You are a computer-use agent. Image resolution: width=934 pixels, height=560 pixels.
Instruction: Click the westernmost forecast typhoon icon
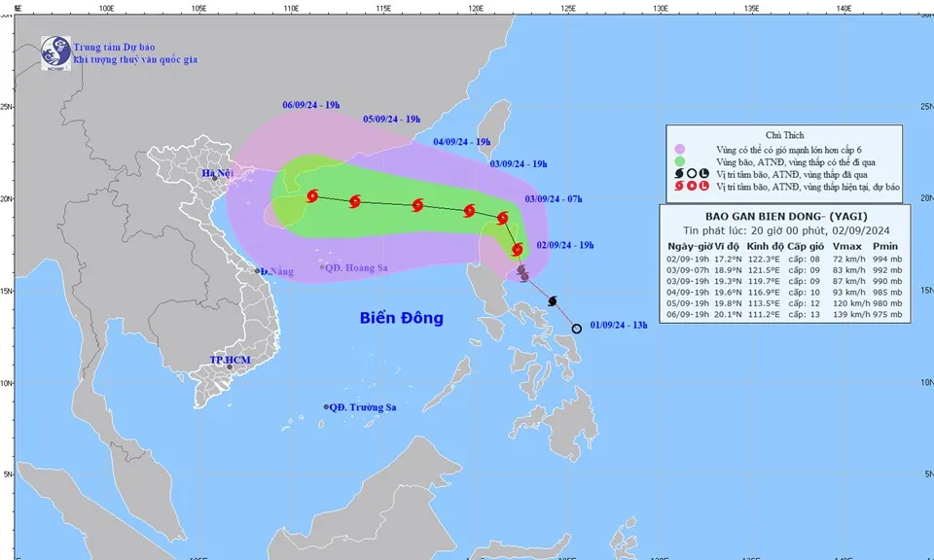click(312, 194)
